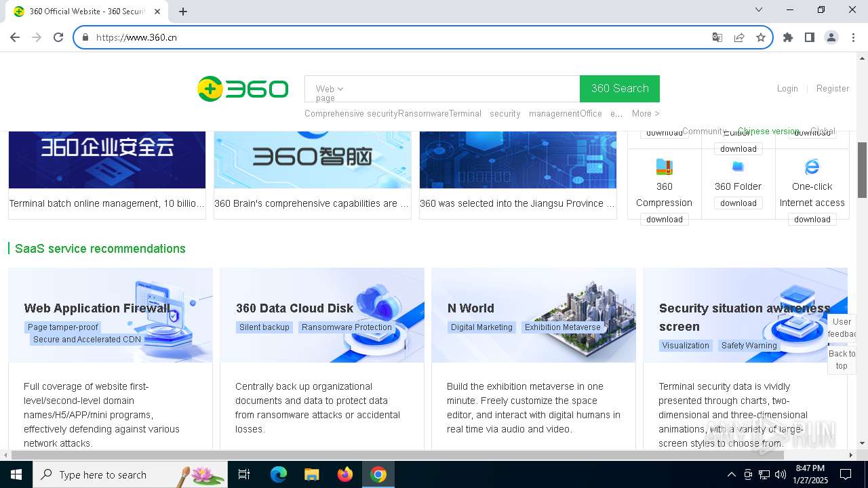Screen dimensions: 868x488
Task: Open Comprehensive security nav item
Action: [x=351, y=114]
